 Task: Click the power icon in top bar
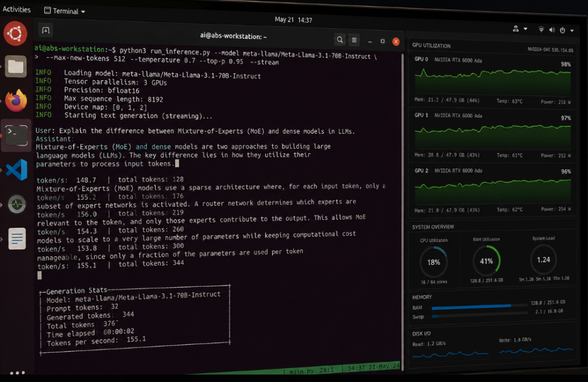tap(563, 30)
